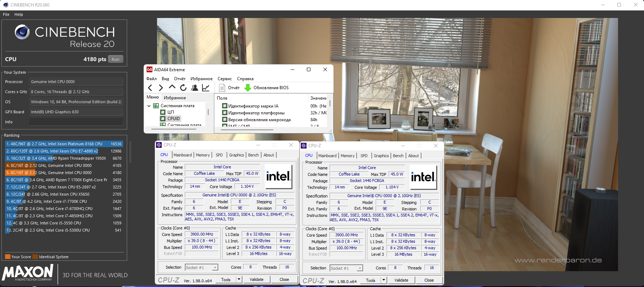Open the Отчёт report toolbar button

pyautogui.click(x=229, y=88)
